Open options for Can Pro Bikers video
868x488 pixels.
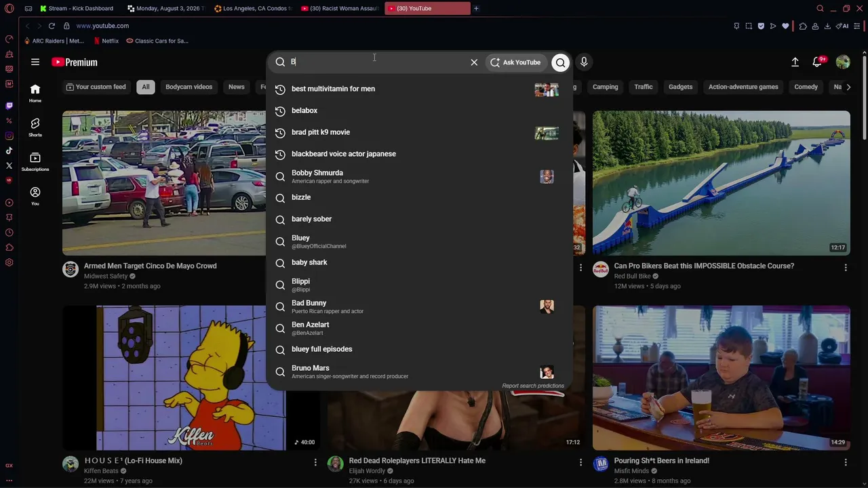pyautogui.click(x=845, y=268)
